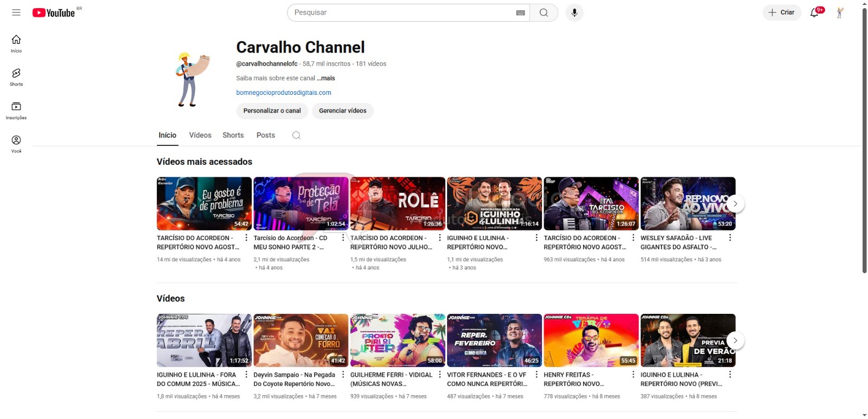Open options for Tarcísio Repertório Novo Agosto 14 mi video
Image resolution: width=868 pixels, height=419 pixels.
point(246,237)
